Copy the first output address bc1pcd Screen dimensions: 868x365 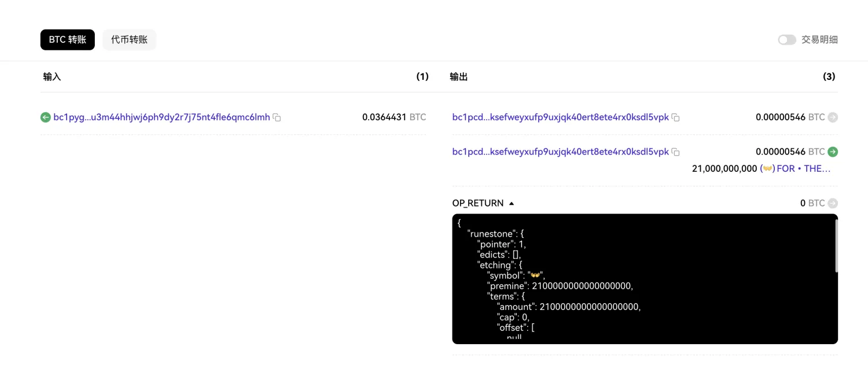(x=675, y=117)
